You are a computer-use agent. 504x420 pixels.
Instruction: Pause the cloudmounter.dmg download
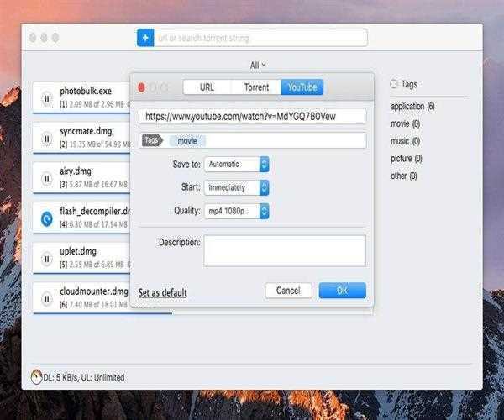tap(46, 298)
